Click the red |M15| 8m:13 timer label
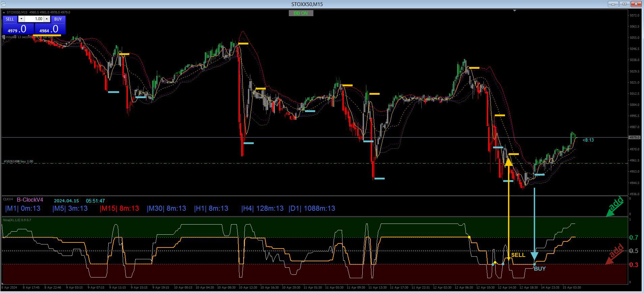Screen dimensions: 644x293 119,208
